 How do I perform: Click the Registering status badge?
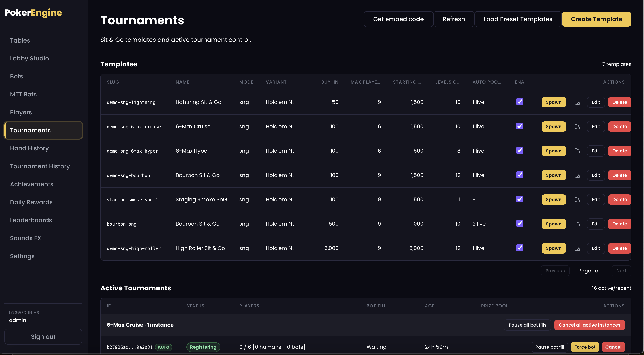pyautogui.click(x=203, y=347)
